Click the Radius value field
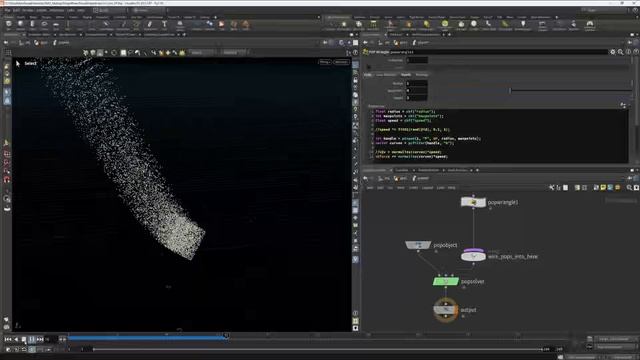The height and width of the screenshot is (360, 640). [417, 83]
